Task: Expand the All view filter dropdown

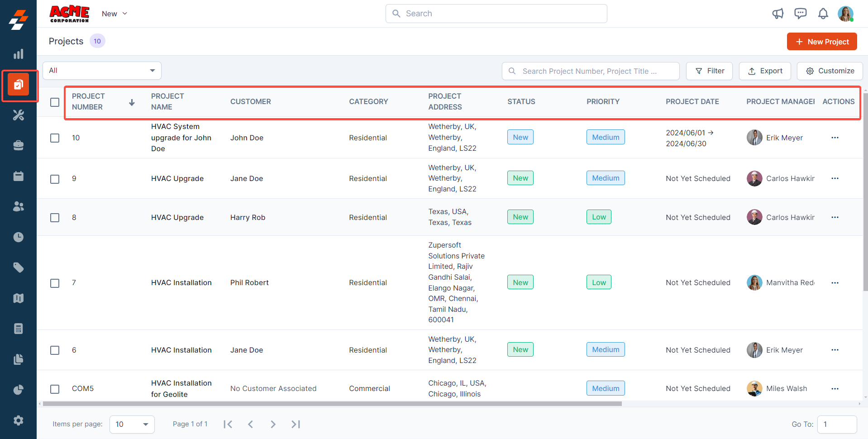Action: [x=102, y=71]
